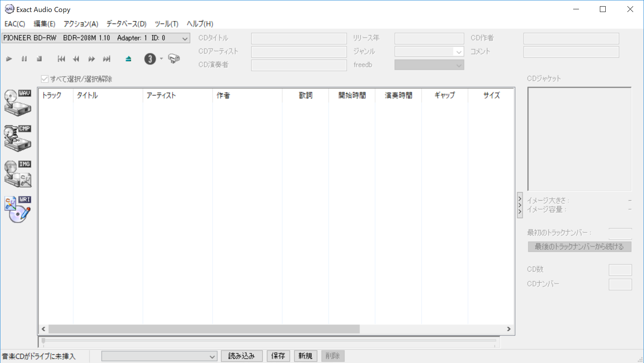Click the number 3 circle icon
Screen dimensions: 644x363
pos(150,59)
